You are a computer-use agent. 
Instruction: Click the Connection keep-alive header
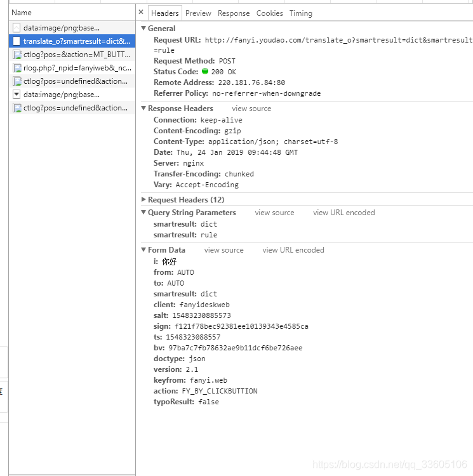198,120
